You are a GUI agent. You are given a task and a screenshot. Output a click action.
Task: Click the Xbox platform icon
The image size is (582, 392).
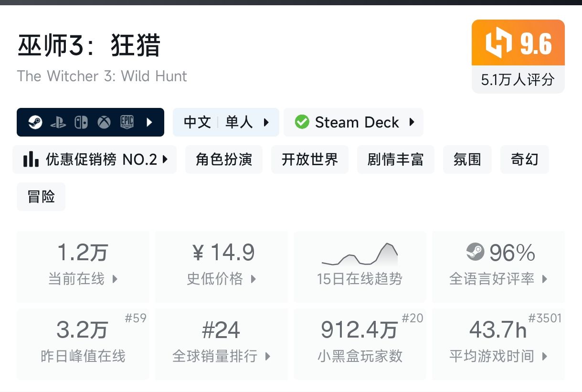click(x=104, y=122)
